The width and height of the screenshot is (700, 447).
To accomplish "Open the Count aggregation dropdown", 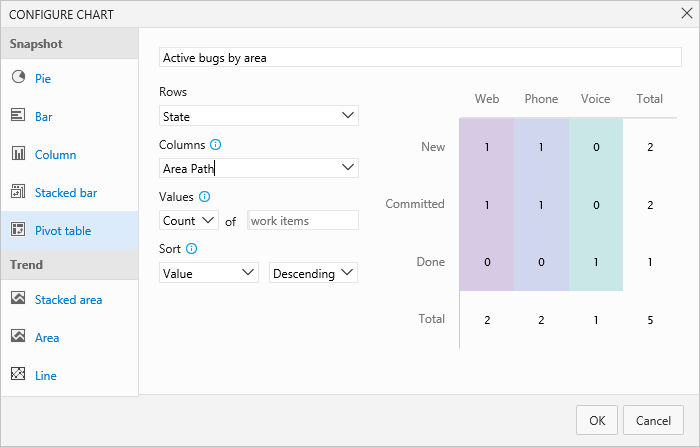I will [x=189, y=220].
